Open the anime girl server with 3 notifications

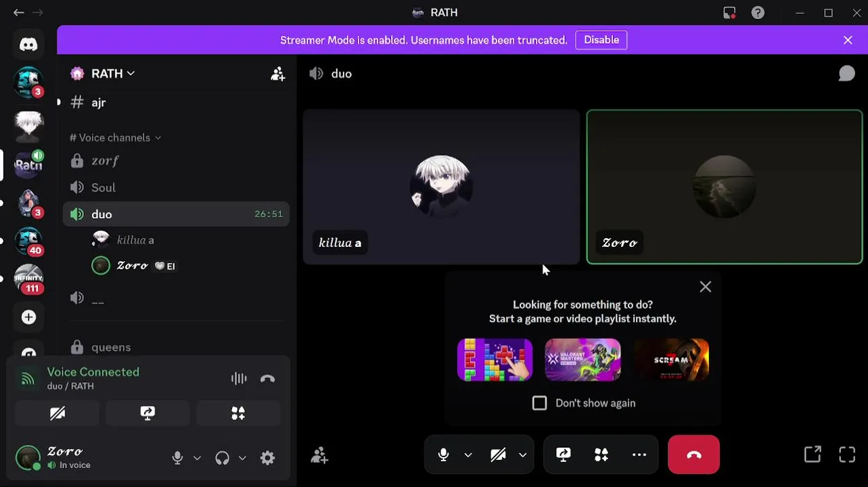coord(28,202)
